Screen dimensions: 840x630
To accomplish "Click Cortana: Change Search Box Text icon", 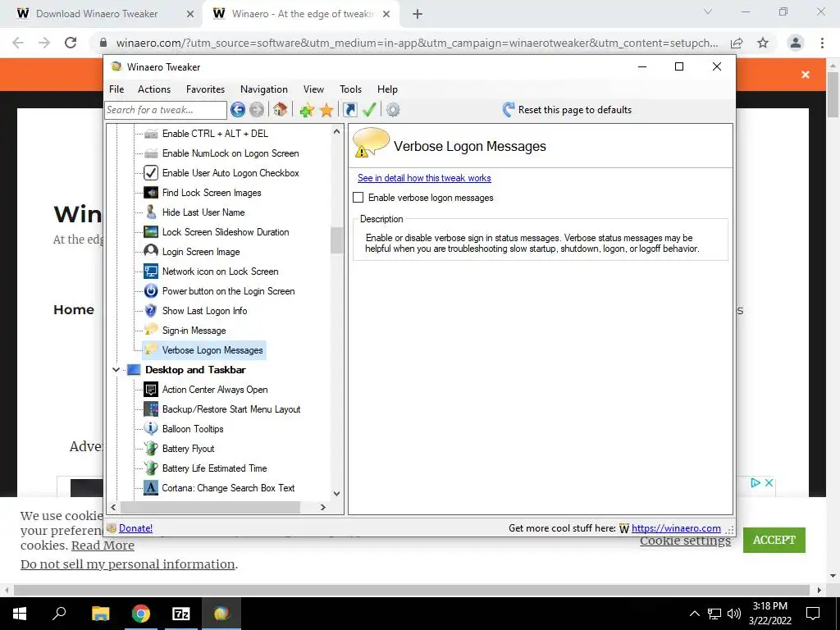I will [x=151, y=488].
